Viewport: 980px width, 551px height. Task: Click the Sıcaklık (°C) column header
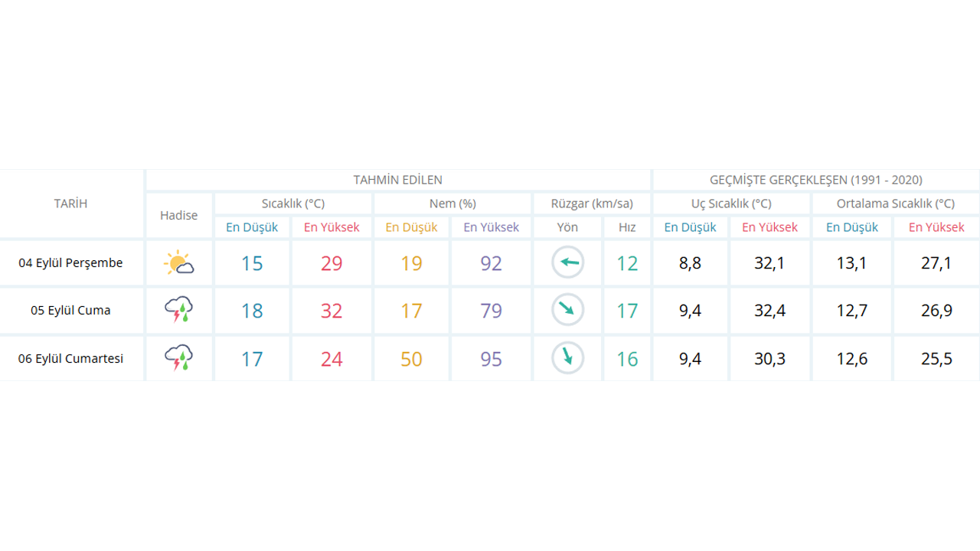[293, 204]
